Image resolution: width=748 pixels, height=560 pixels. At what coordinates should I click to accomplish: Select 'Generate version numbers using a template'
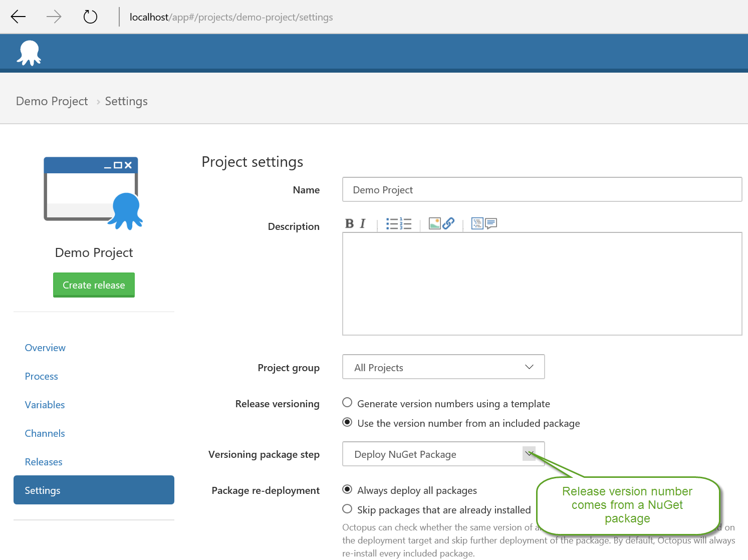tap(347, 403)
